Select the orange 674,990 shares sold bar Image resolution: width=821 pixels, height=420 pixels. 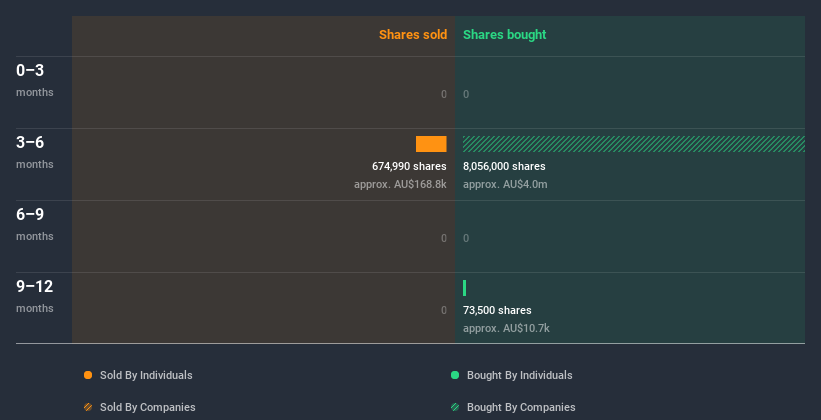431,144
